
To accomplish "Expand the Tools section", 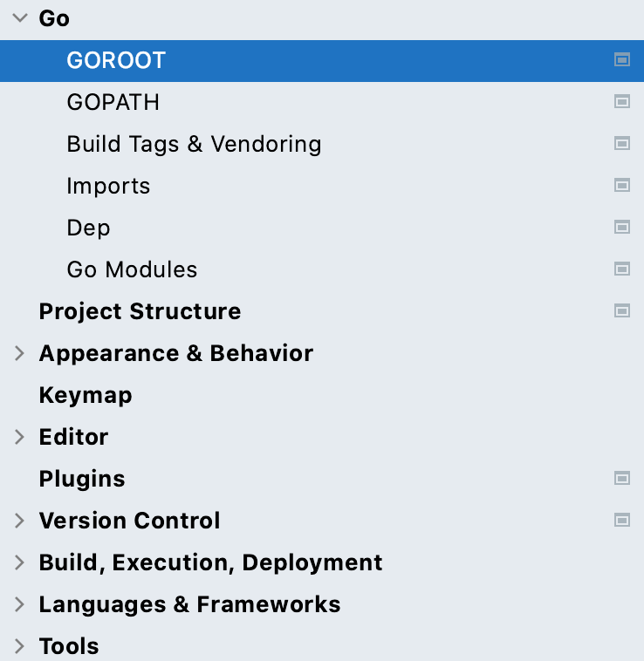I will tap(19, 646).
